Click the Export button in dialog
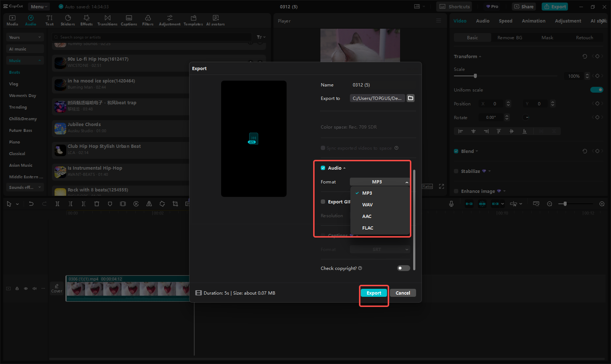Screen dimensions: 611x364 click(374, 293)
